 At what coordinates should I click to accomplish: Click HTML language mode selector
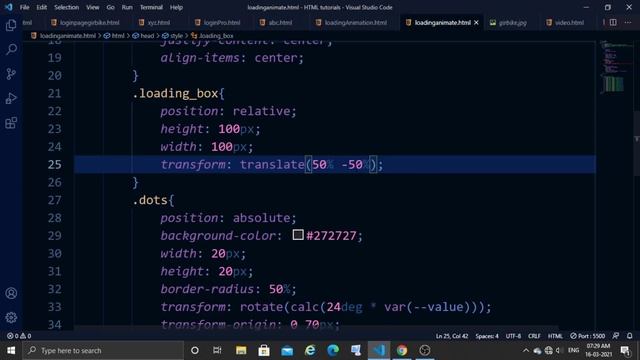pyautogui.click(x=555, y=336)
